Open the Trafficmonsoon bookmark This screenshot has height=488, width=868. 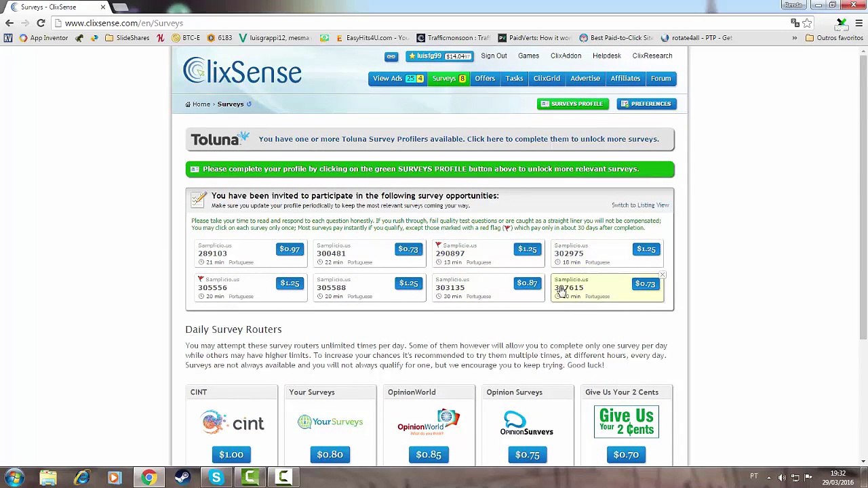click(453, 38)
